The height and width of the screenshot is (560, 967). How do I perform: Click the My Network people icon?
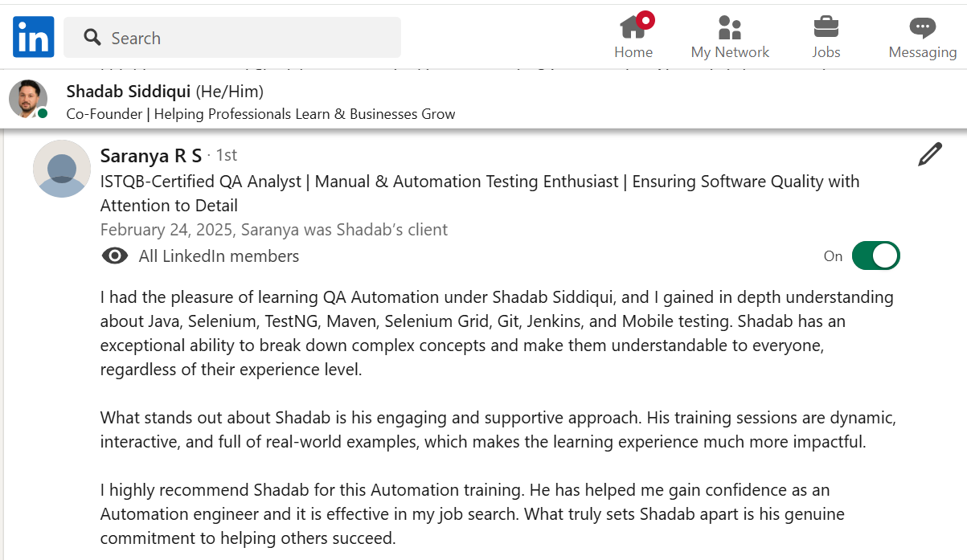(730, 27)
